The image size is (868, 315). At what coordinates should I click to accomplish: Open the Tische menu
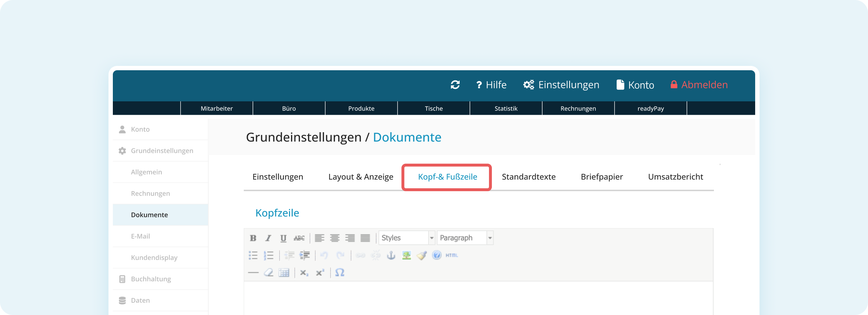coord(434,108)
